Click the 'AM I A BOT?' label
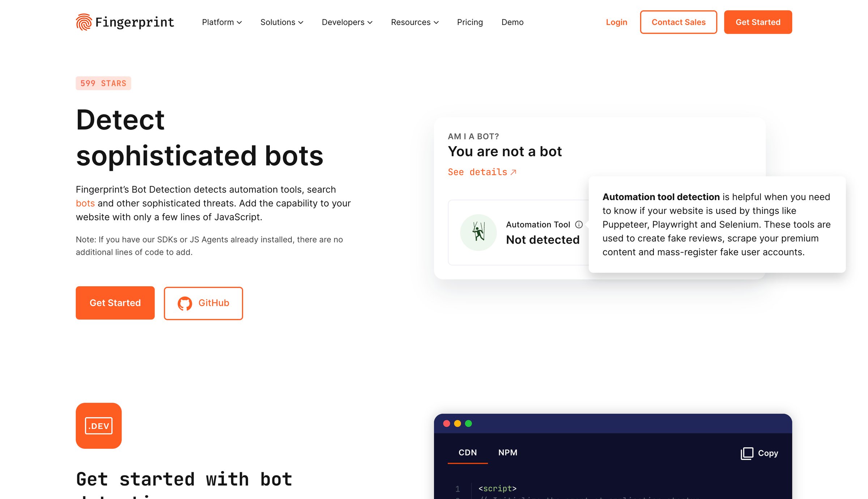Screen dimensions: 868x499 pos(473,136)
